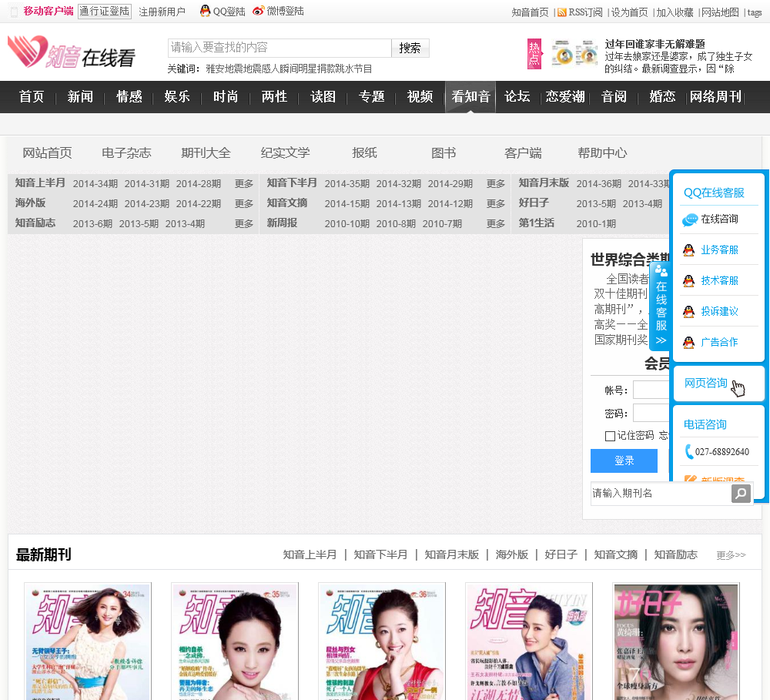Click the RSS feed icon

[x=562, y=12]
